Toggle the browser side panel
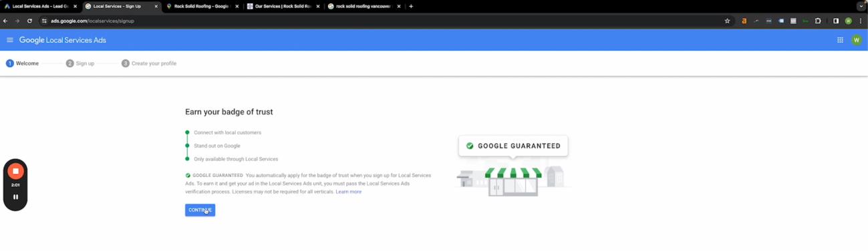Viewport: 868px width, 251px height. click(x=836, y=21)
